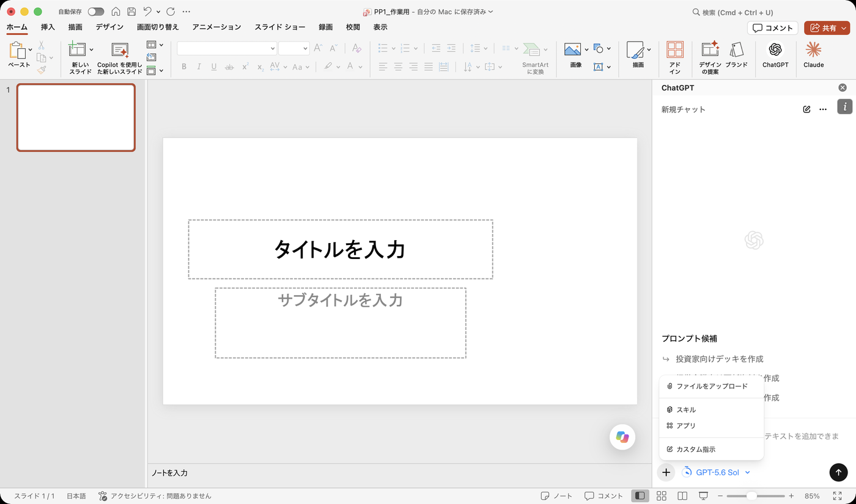Image resolution: width=856 pixels, height=504 pixels.
Task: Toggle bold formatting in the ribbon
Action: 183,67
